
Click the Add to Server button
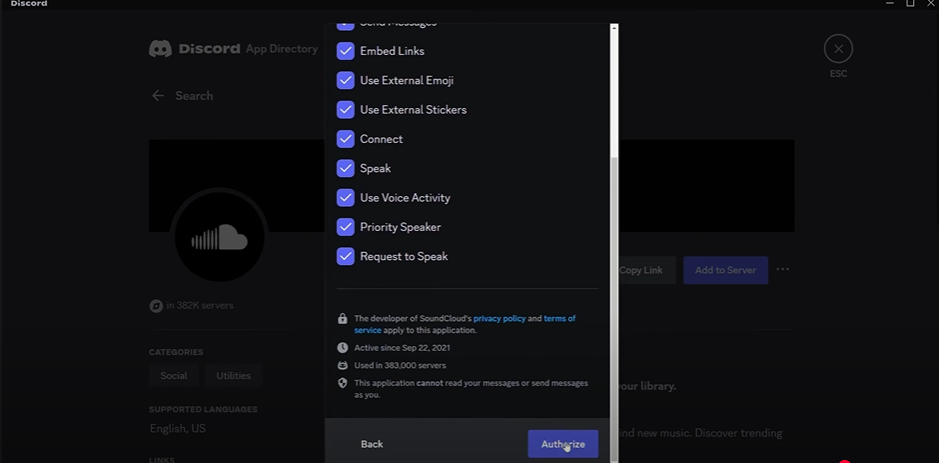click(x=725, y=270)
